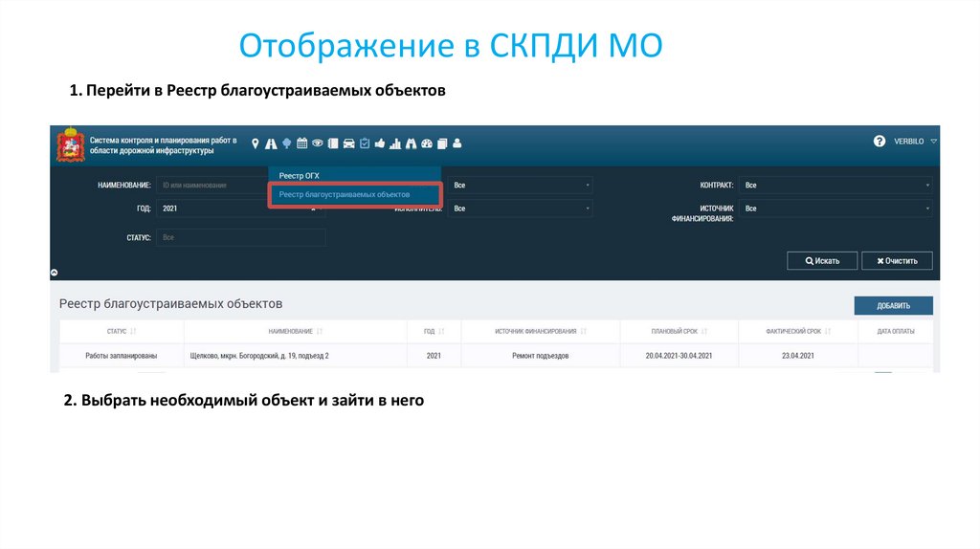Sort by ИСТОЧНИК ФИНАНСИРОВАНИЯ column

click(x=540, y=331)
